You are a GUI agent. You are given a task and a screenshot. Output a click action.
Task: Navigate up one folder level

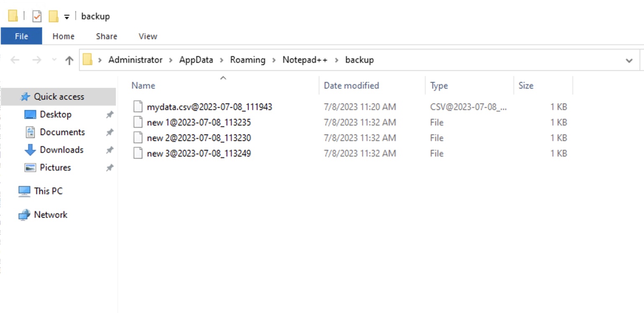(70, 60)
